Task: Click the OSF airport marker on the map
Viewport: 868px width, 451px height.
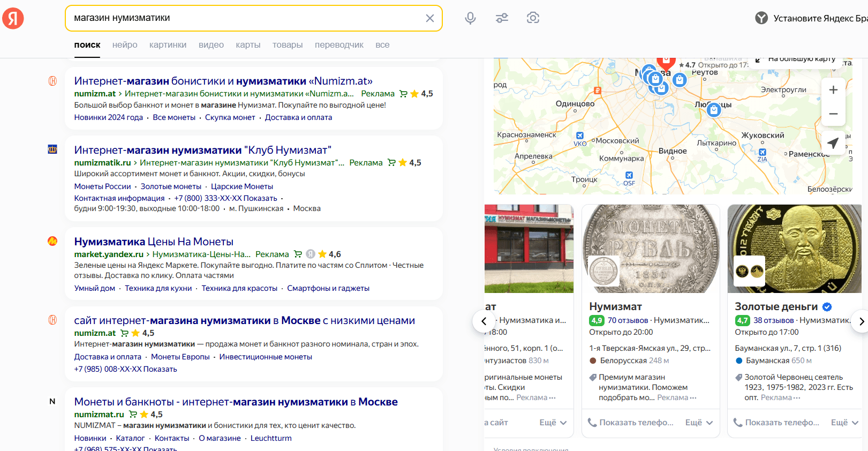Action: pos(629,175)
